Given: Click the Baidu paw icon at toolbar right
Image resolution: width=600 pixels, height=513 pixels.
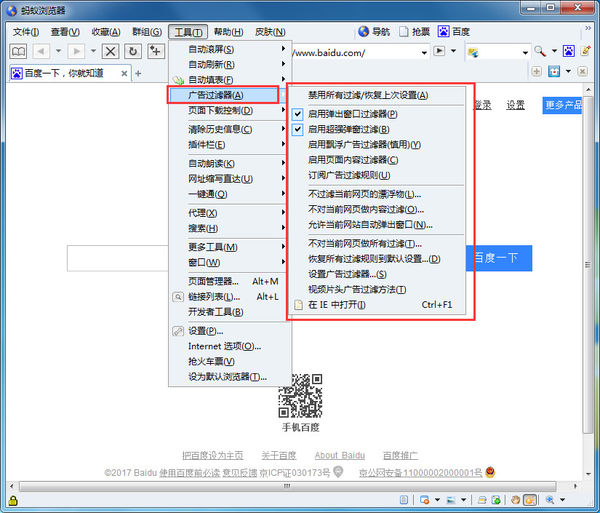Looking at the screenshot, I should click(568, 51).
